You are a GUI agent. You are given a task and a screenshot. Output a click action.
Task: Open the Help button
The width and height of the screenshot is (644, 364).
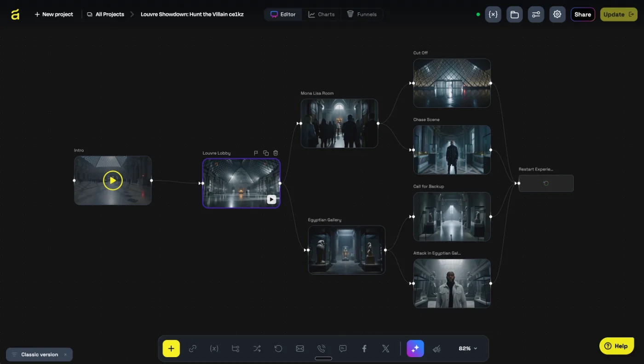pos(616,346)
